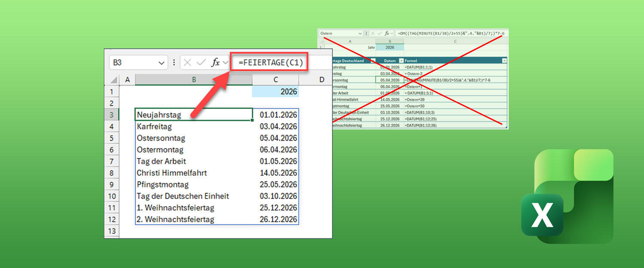644x268 pixels.
Task: Click date 26.12.2026 in large sheet row 12
Action: point(276,219)
